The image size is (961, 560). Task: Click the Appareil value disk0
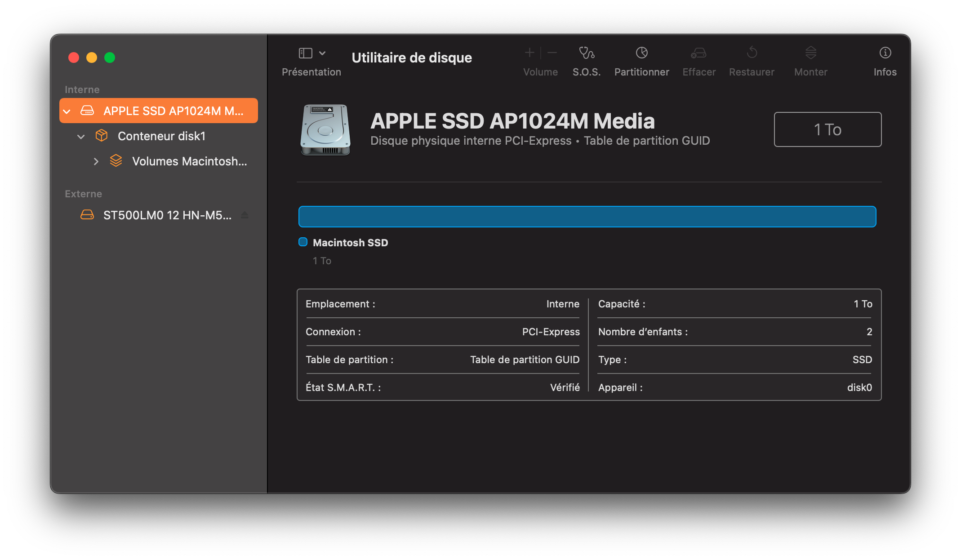[x=859, y=387]
